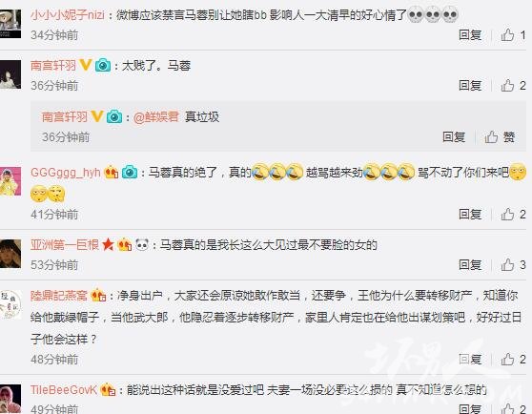Reply to 小小小妮子nizi's comment
Screen dimensions: 532x414
(x=470, y=35)
